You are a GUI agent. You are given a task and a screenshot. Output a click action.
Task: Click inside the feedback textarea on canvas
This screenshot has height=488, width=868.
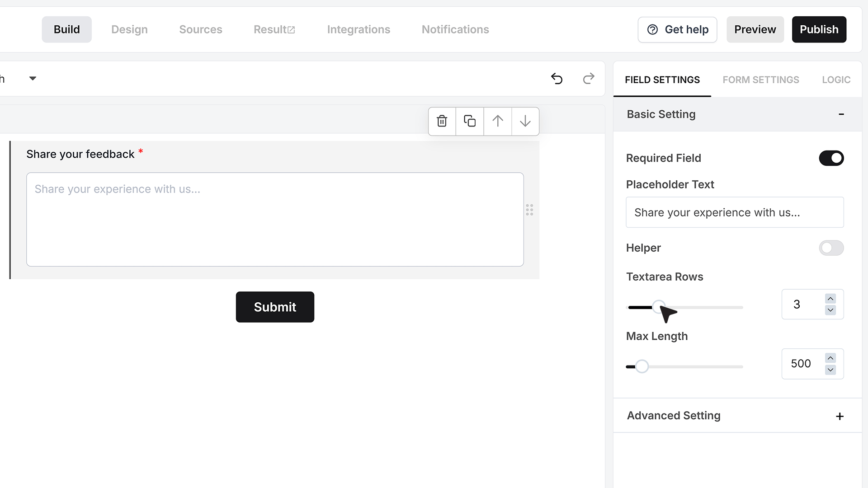(275, 220)
